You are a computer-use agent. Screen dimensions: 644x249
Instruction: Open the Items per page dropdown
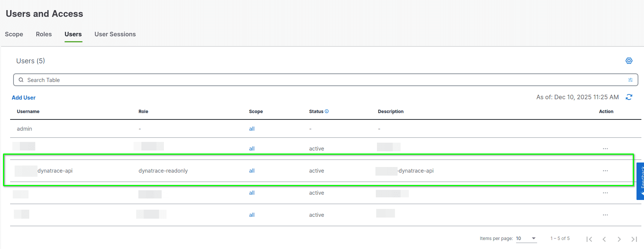pyautogui.click(x=526, y=239)
